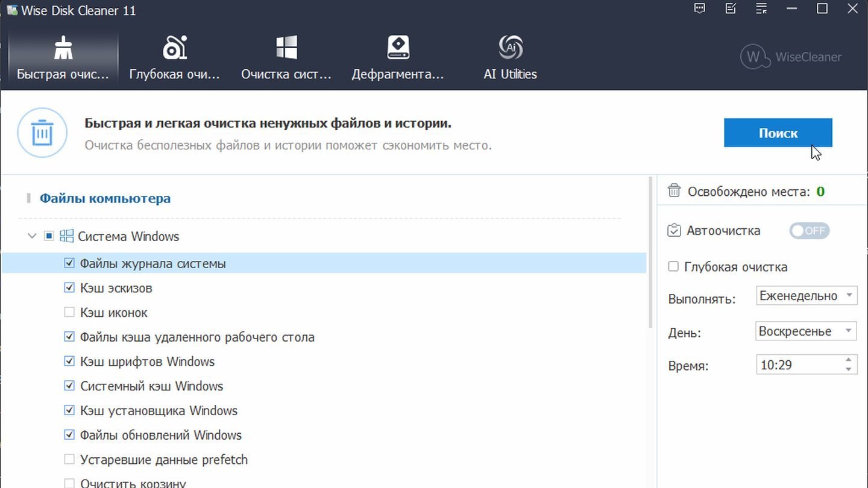Uncheck Системный кэш Windows checkbox
868x488 pixels.
(x=69, y=386)
